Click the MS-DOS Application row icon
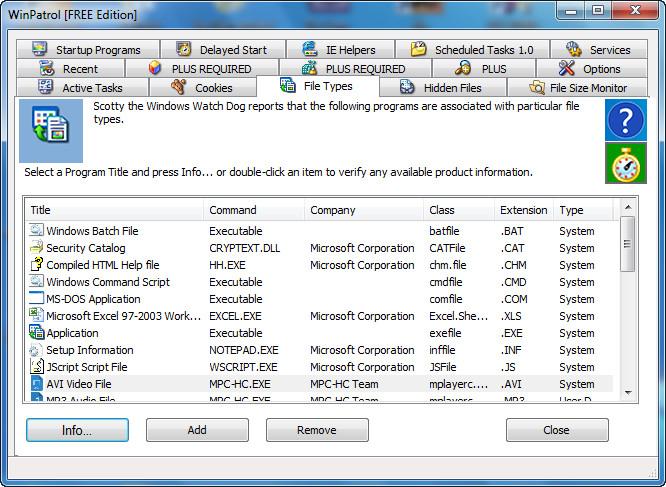This screenshot has width=666, height=487. coord(36,298)
